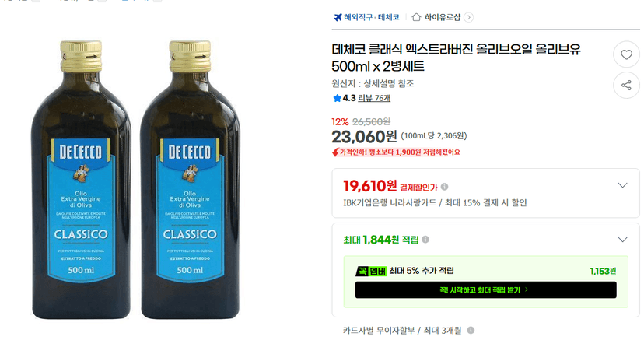Open the 하이유로샵 store link

[443, 17]
